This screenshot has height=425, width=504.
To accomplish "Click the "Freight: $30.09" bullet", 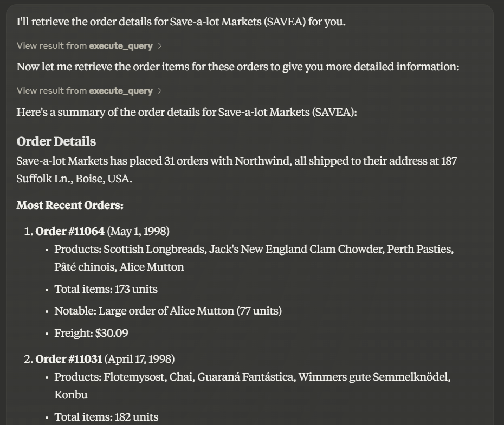I will coord(91,333).
